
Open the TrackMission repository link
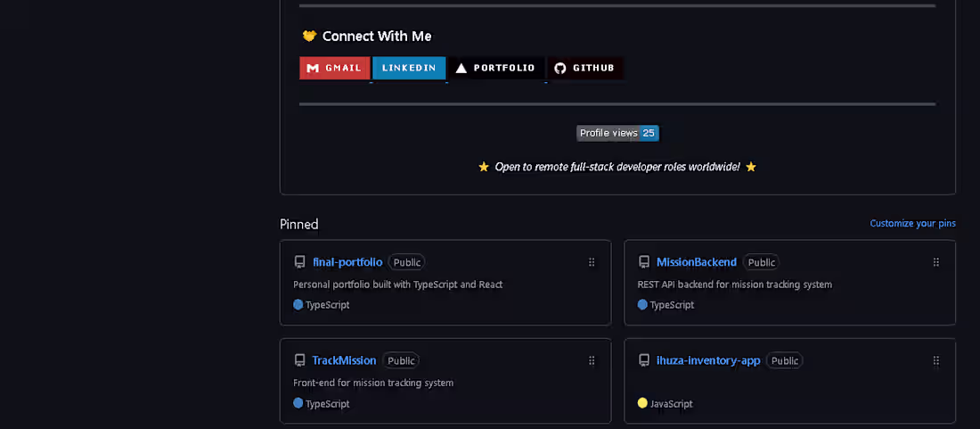[x=345, y=360]
